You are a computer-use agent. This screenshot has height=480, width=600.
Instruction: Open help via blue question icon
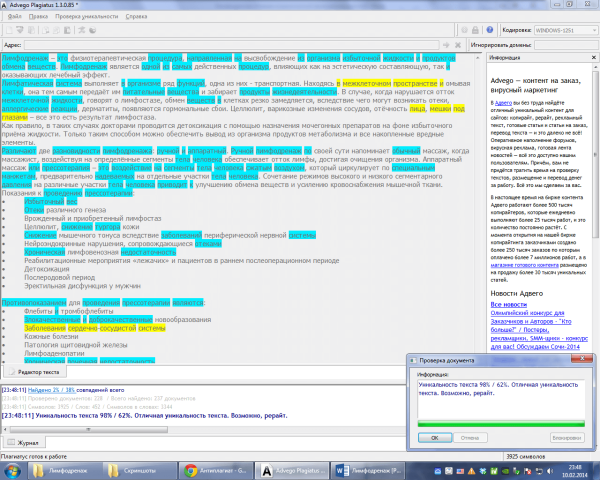489,30
